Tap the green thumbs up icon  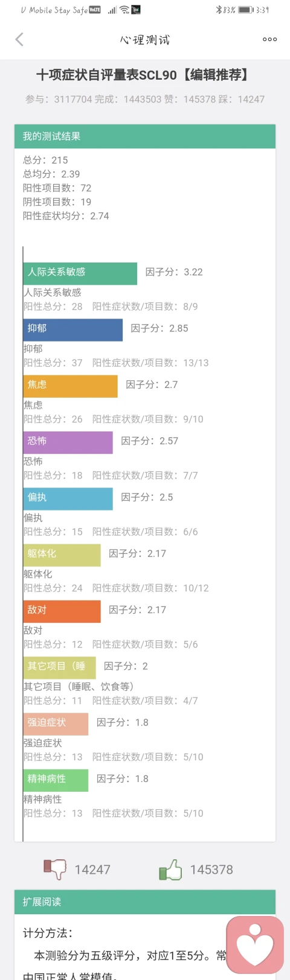coord(170,869)
